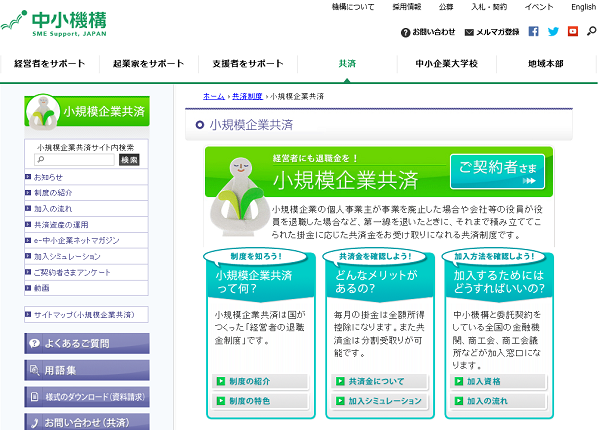Open 制度の特色 card button
The image size is (600, 430).
tap(260, 401)
